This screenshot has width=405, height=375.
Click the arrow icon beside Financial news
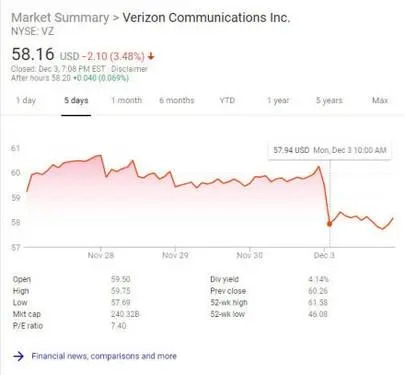18,356
